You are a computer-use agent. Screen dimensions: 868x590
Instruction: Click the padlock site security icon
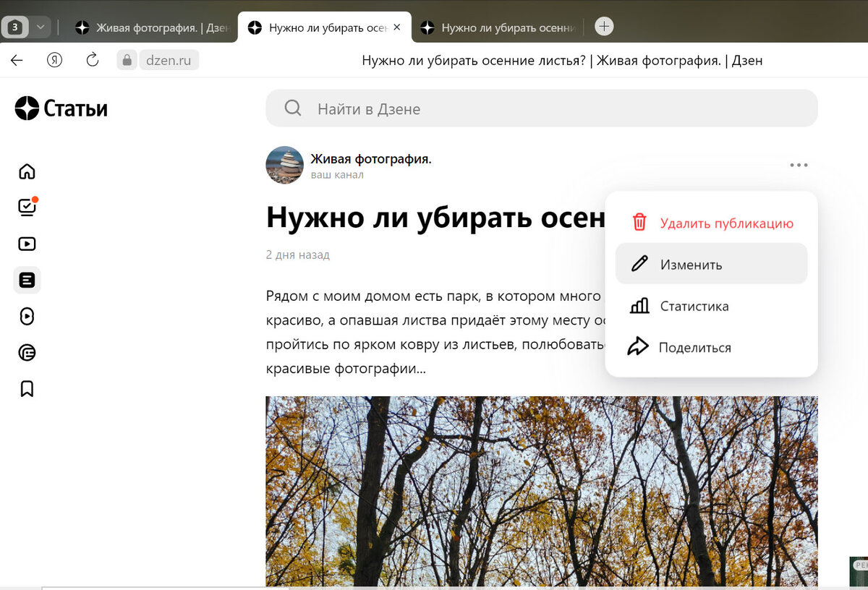(127, 61)
